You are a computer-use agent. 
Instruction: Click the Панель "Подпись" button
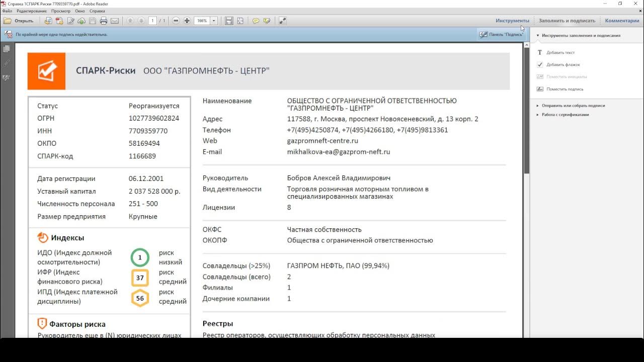pos(501,35)
